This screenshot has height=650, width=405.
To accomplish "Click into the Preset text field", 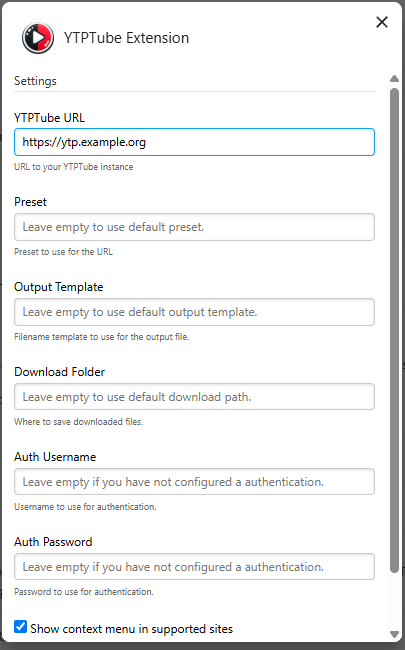I will coord(194,227).
